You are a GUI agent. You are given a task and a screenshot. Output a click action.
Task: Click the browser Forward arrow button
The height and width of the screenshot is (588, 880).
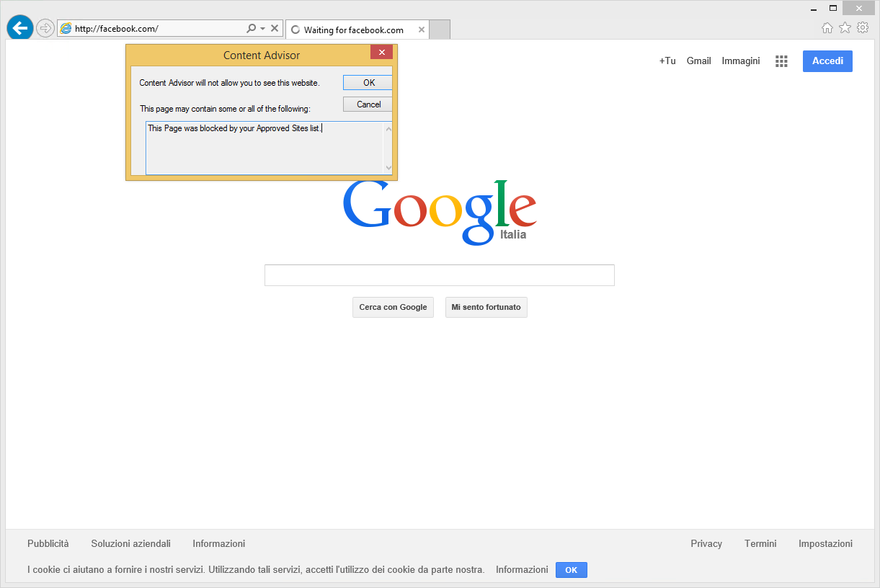(45, 28)
